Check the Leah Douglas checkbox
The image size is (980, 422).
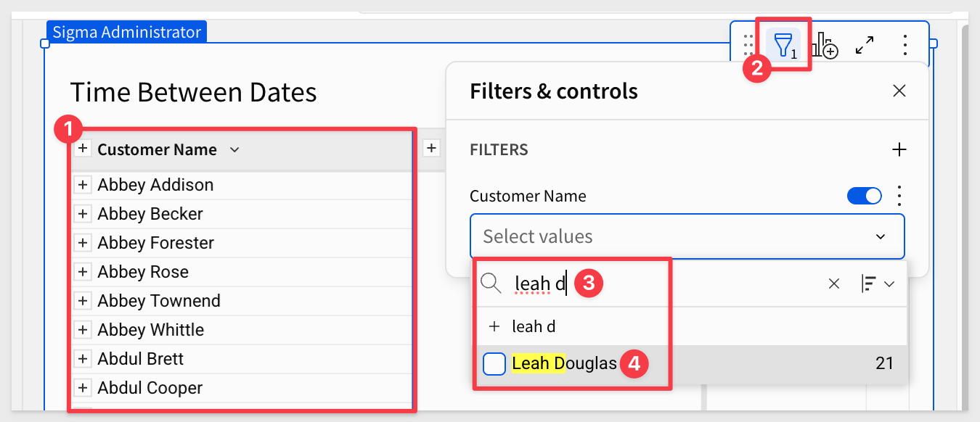494,363
